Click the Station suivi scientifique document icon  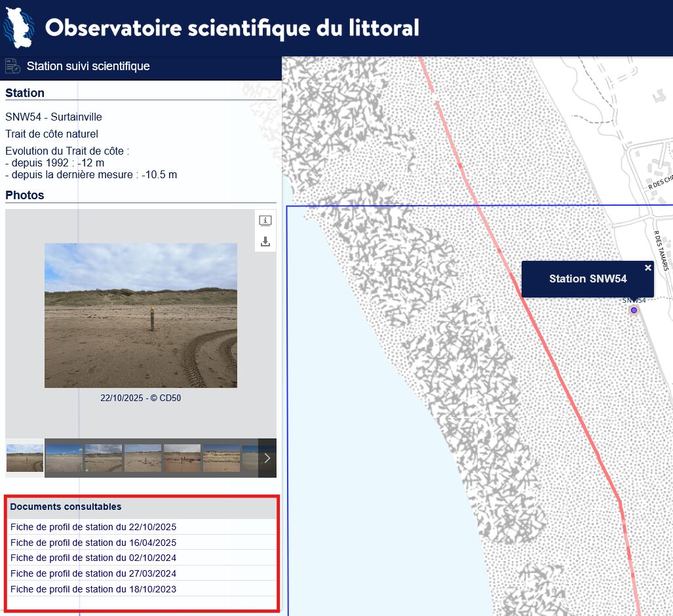tap(12, 66)
